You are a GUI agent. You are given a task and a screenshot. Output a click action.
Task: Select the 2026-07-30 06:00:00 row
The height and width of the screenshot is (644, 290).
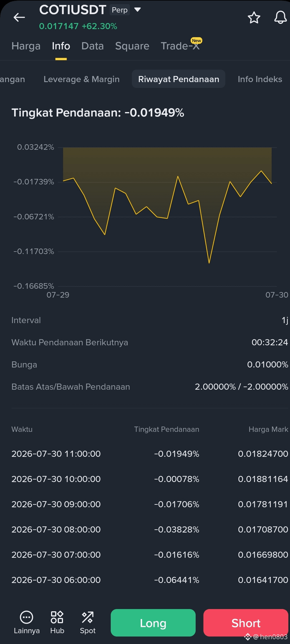click(x=150, y=580)
